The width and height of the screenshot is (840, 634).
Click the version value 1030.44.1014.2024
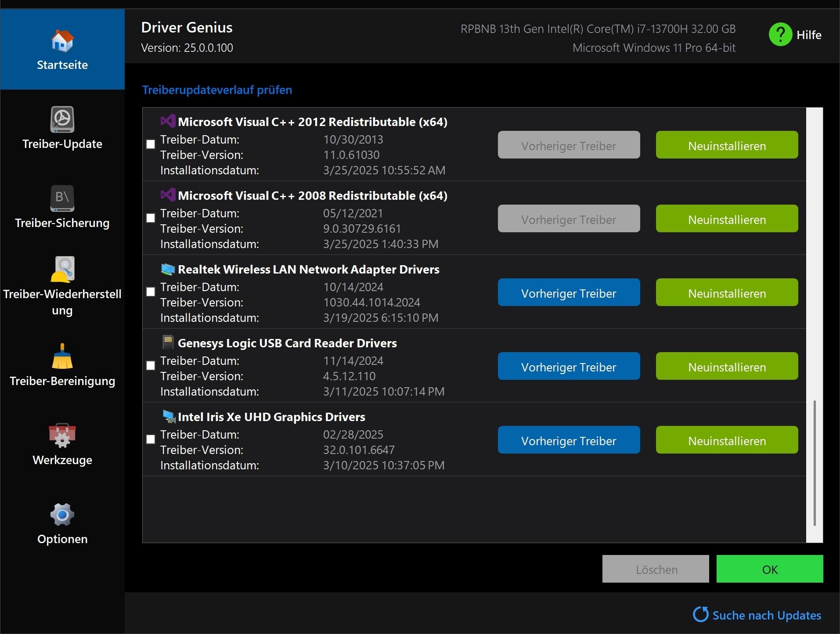371,302
